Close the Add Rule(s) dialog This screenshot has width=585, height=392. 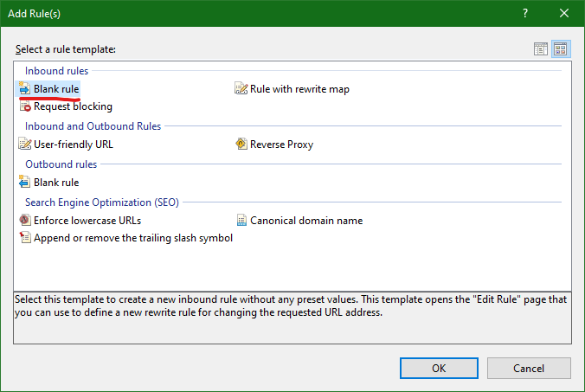[x=564, y=14]
